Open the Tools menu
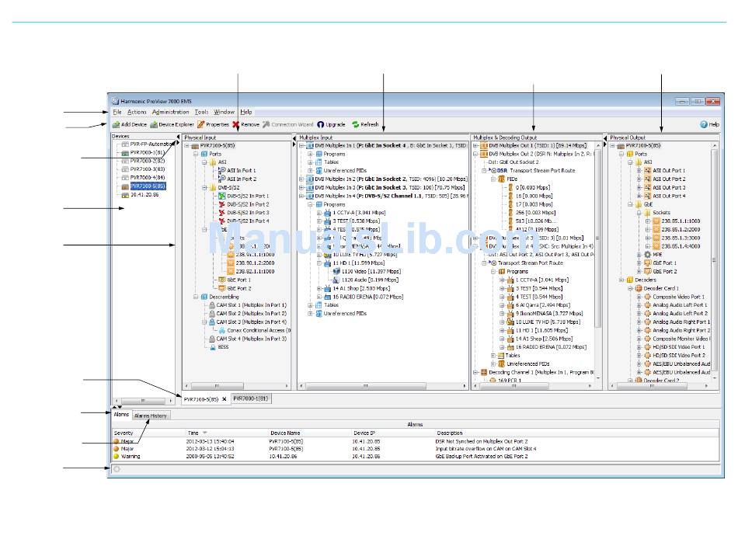Viewport: 738px width, 560px height. click(x=201, y=112)
